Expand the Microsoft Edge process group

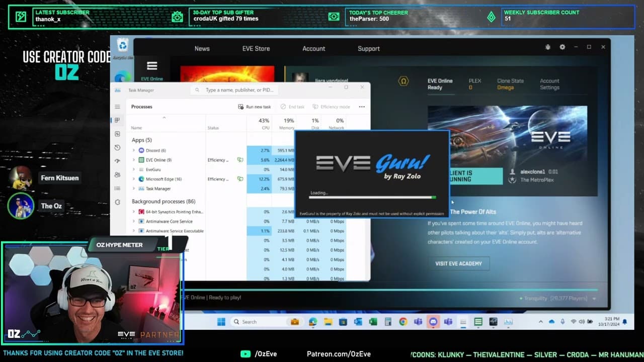point(133,179)
